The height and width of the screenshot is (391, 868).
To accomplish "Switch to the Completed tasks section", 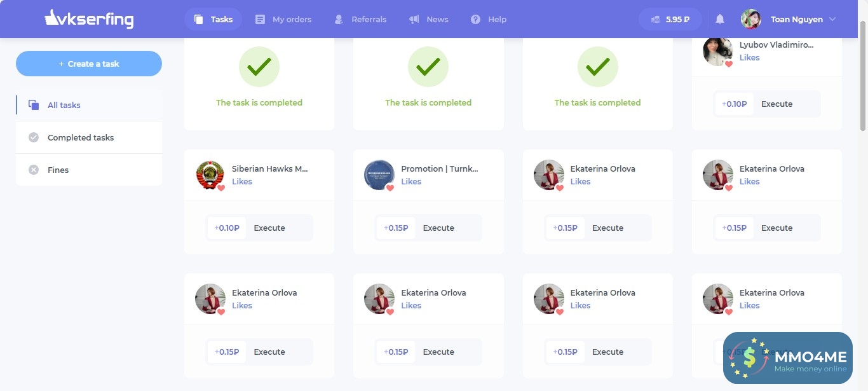I will tap(81, 137).
